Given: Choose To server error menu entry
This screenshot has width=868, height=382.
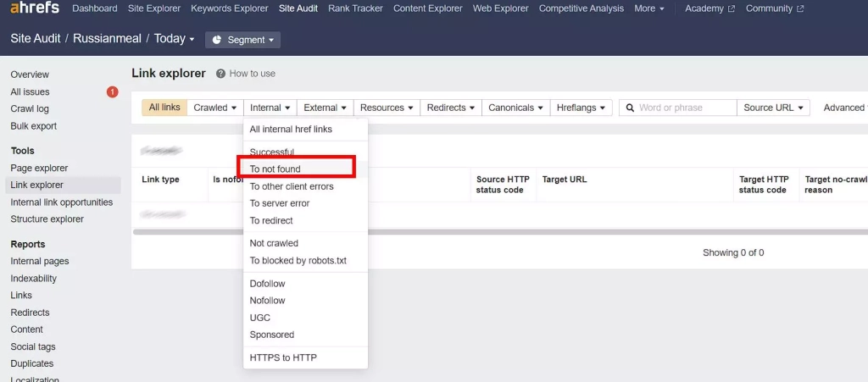Looking at the screenshot, I should [305, 203].
